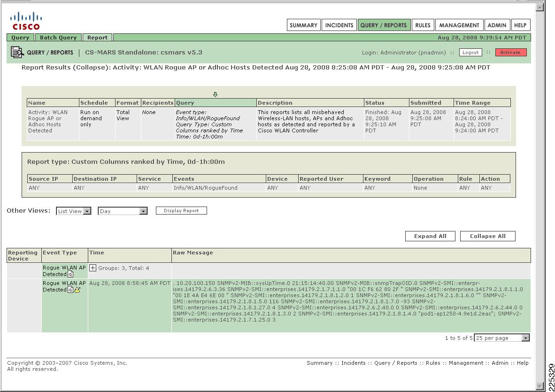Open the List View dropdown
The image size is (555, 392).
tap(74, 211)
